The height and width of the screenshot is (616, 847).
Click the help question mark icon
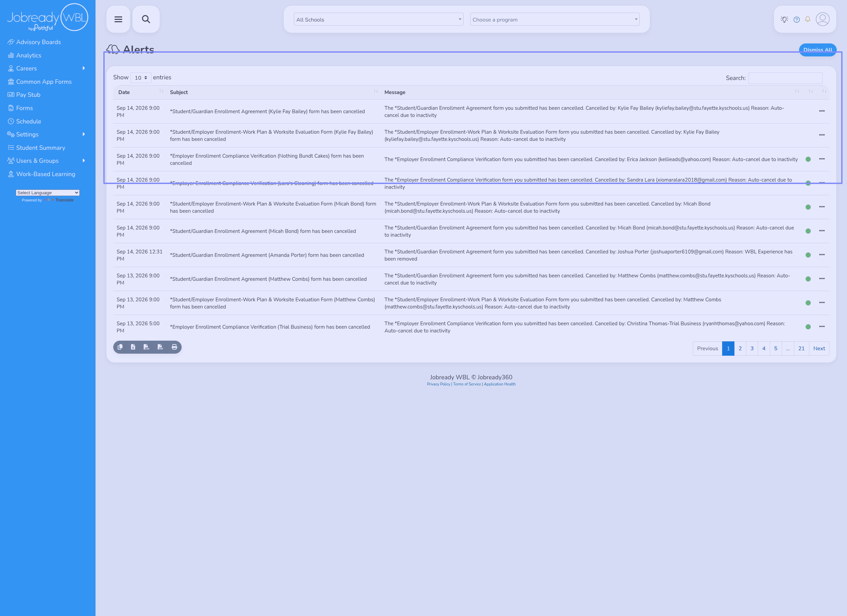point(797,19)
